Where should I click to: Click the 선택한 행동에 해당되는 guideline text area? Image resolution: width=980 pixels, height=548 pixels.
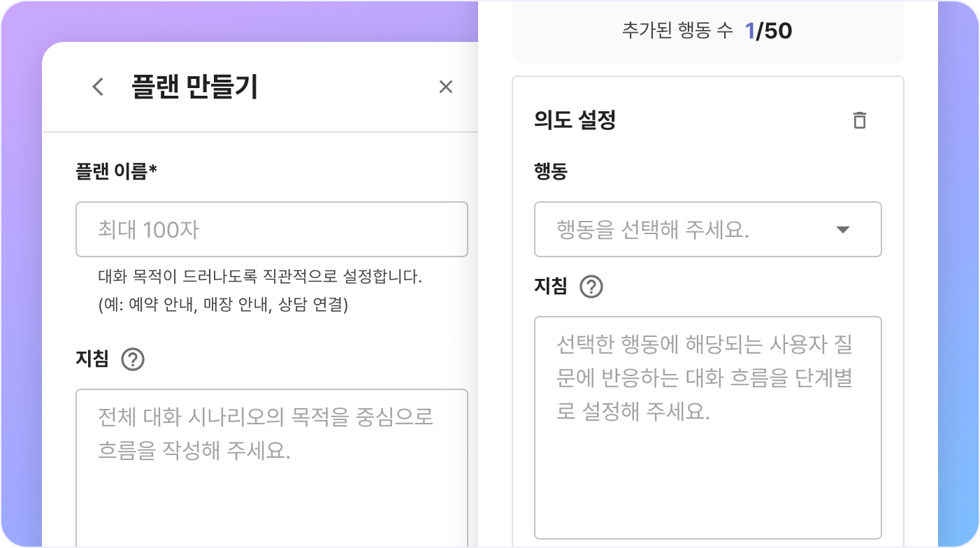pos(707,428)
